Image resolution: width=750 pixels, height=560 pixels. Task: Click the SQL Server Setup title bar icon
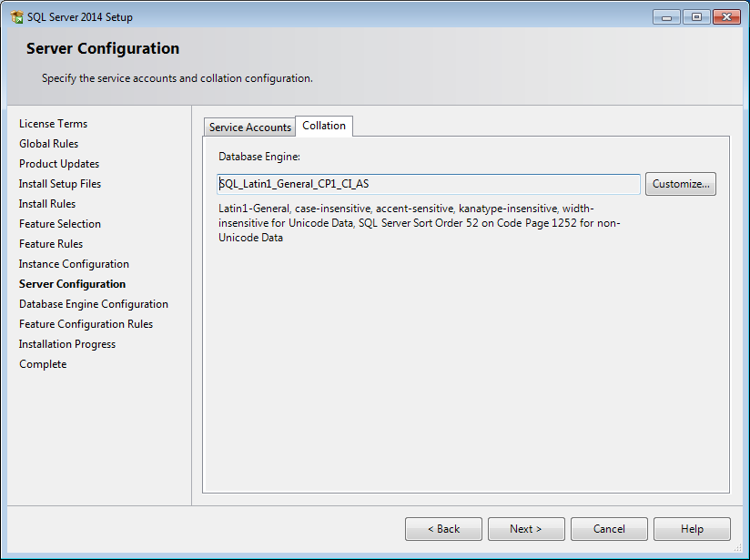(16, 17)
